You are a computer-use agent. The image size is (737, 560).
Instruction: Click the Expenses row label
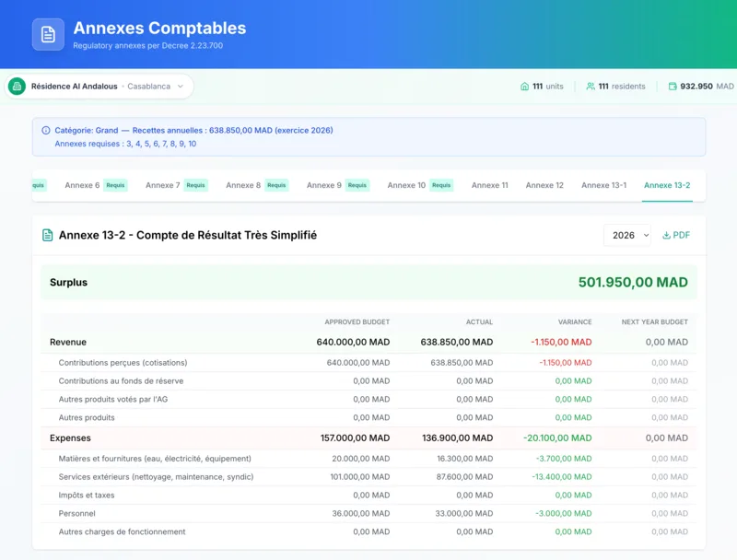point(70,437)
